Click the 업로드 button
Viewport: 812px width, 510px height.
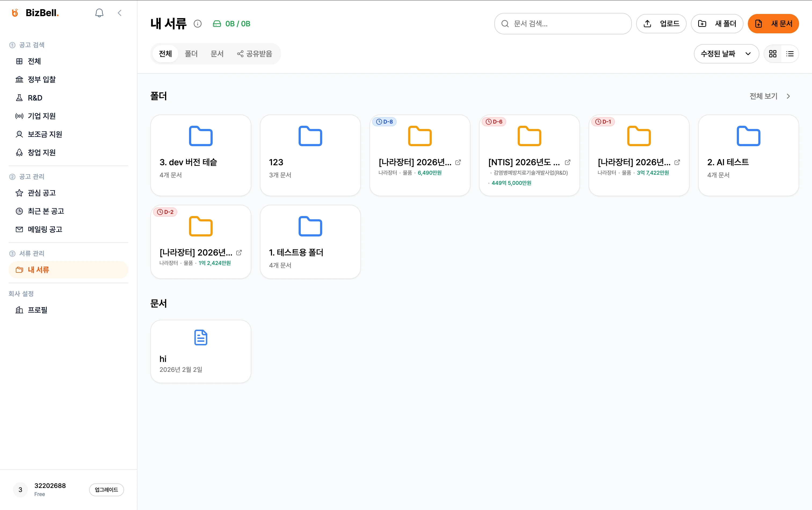coord(661,24)
